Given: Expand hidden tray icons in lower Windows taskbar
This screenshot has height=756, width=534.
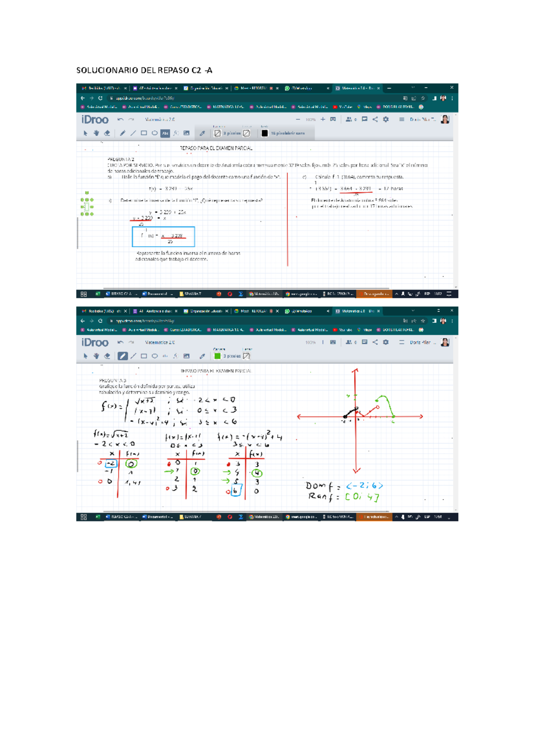Looking at the screenshot, I should pyautogui.click(x=396, y=517).
